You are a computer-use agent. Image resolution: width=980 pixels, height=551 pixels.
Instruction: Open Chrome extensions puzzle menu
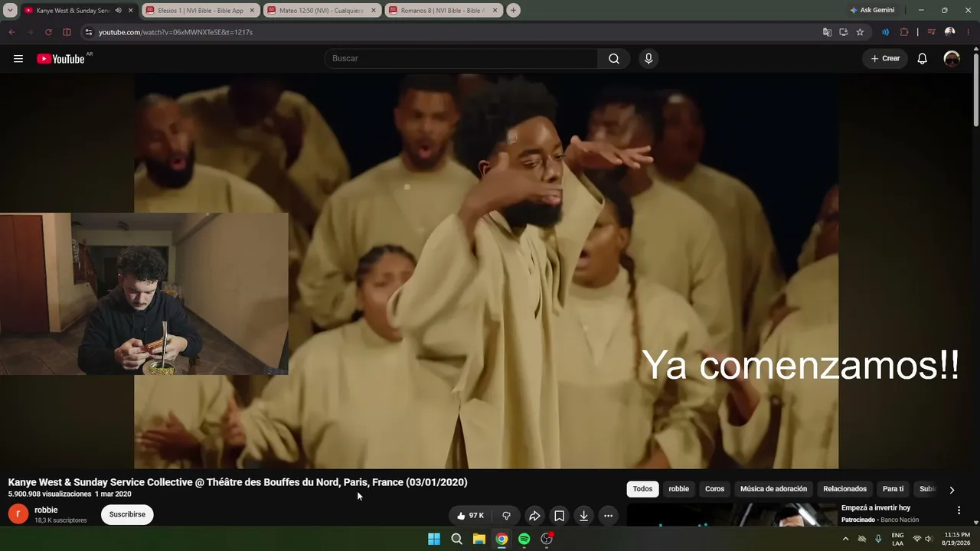(x=904, y=32)
